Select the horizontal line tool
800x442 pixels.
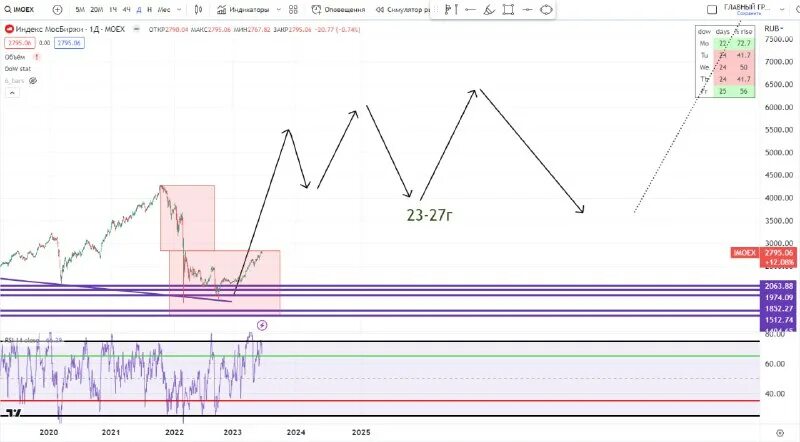click(528, 10)
